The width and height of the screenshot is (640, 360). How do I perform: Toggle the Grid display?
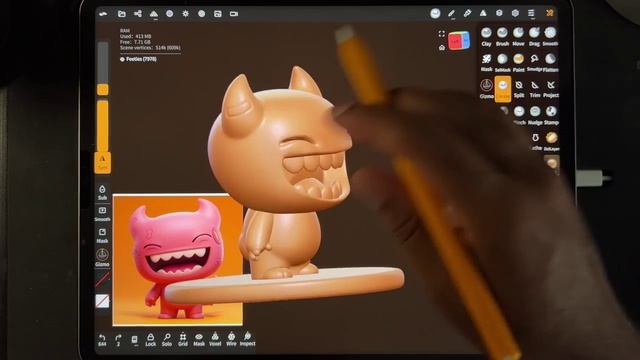pyautogui.click(x=183, y=339)
